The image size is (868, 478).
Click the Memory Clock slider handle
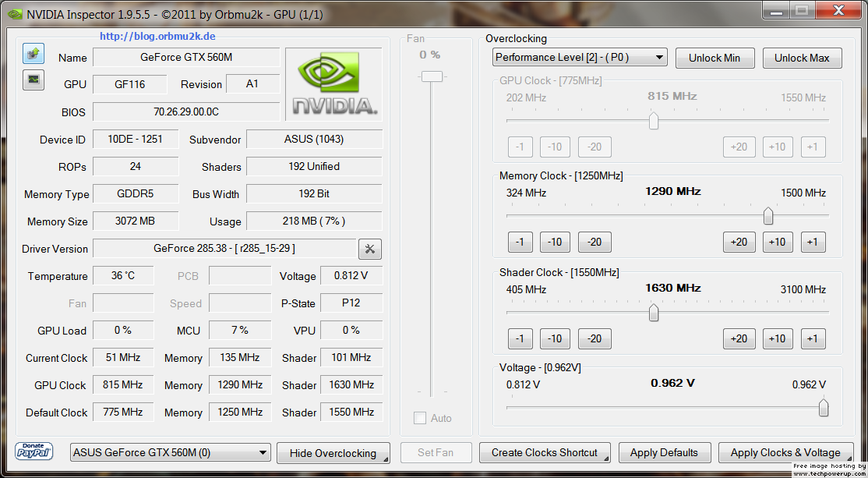pos(768,216)
